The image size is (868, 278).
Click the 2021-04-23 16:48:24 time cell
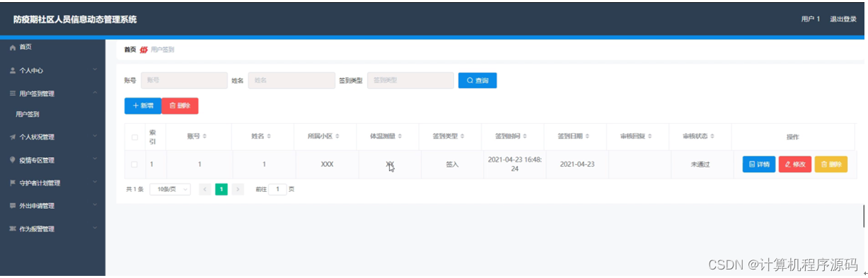[x=515, y=164]
